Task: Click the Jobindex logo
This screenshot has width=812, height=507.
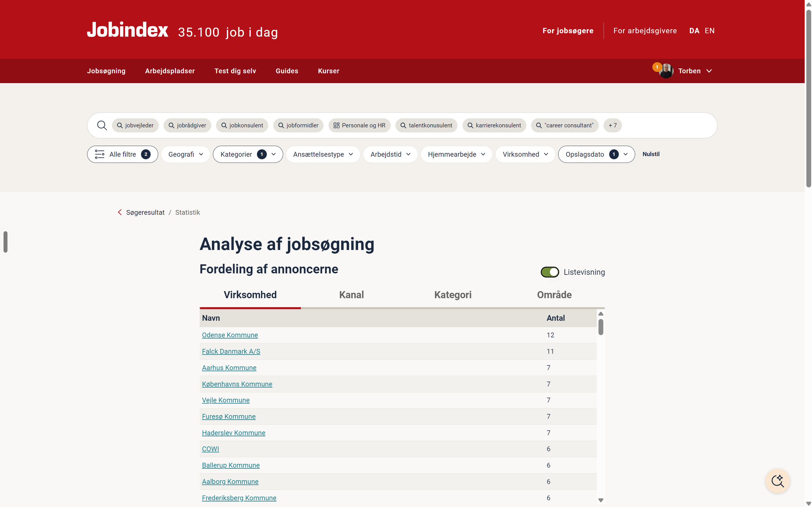Action: coord(128,30)
